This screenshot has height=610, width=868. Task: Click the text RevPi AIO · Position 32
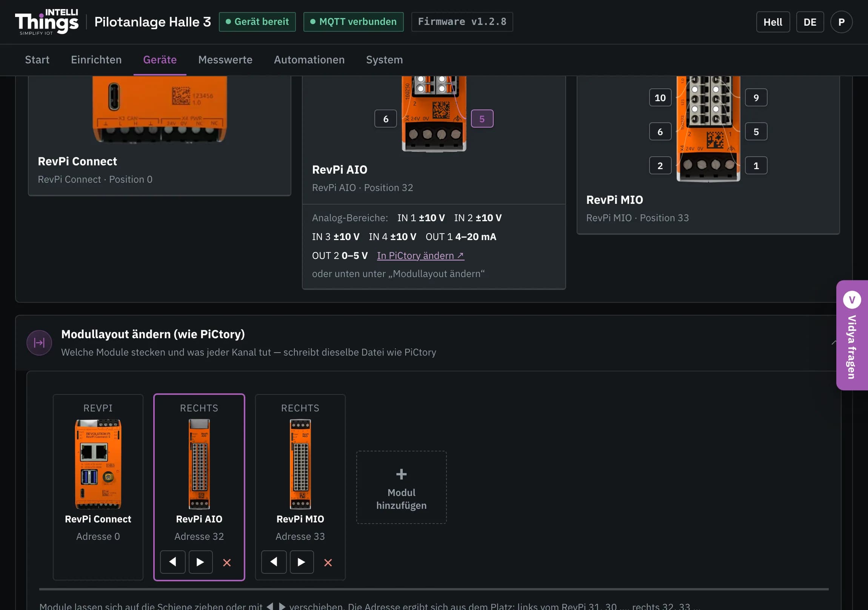click(x=363, y=188)
